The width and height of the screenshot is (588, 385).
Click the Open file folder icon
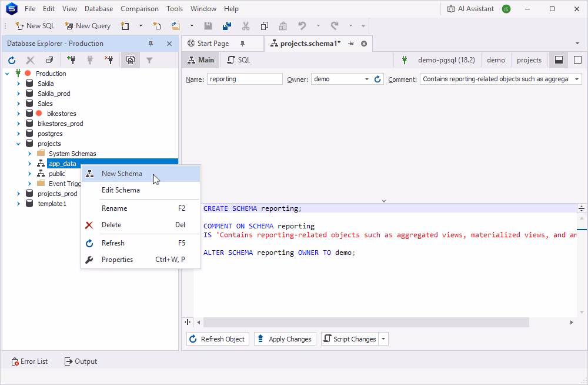click(175, 26)
